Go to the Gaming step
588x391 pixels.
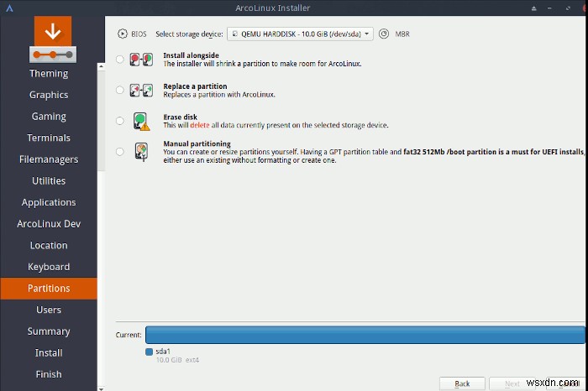click(49, 117)
